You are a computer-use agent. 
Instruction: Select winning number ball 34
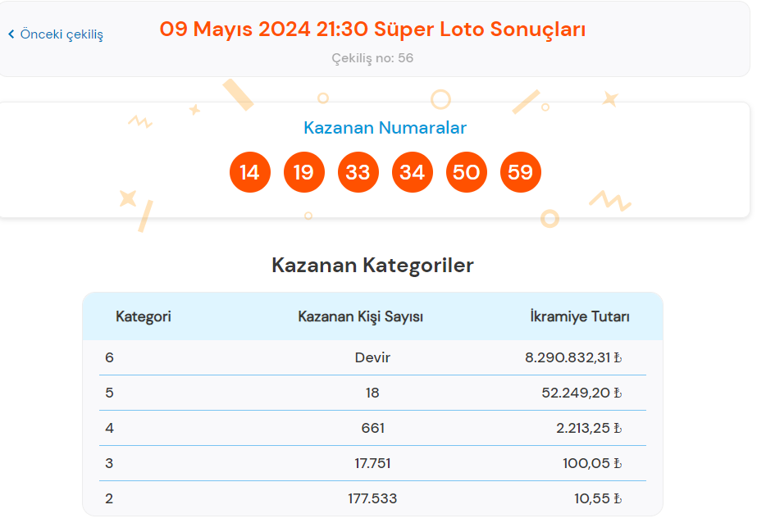[413, 172]
